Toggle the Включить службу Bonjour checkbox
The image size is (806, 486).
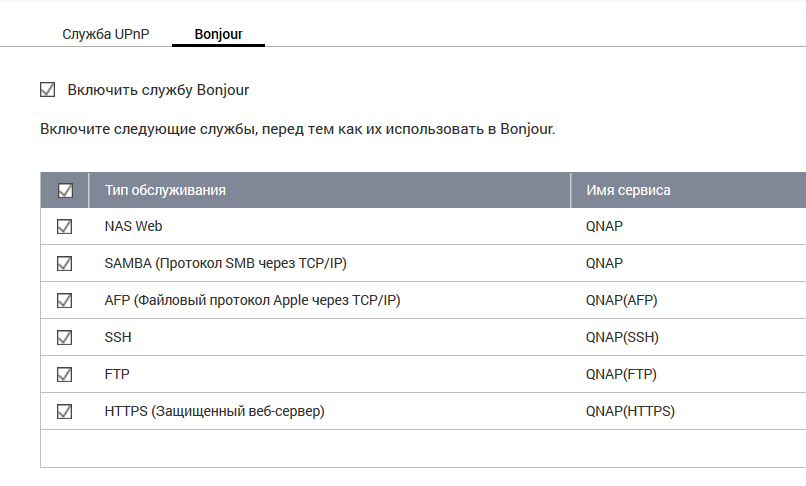[x=47, y=90]
